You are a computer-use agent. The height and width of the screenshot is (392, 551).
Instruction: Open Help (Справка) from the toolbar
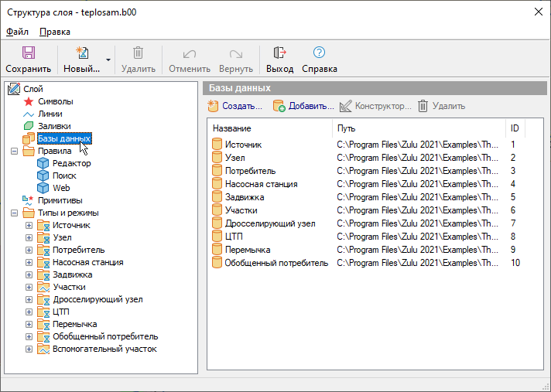(319, 53)
